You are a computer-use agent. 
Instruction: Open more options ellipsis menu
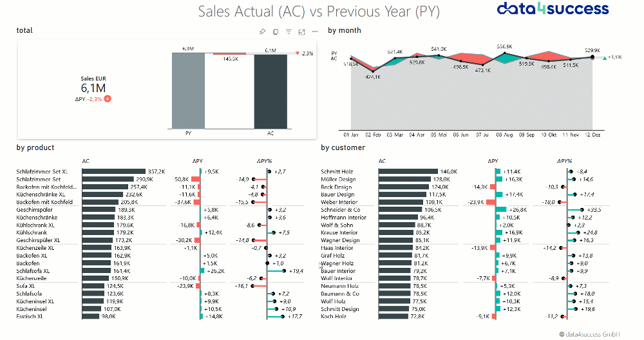click(x=315, y=31)
